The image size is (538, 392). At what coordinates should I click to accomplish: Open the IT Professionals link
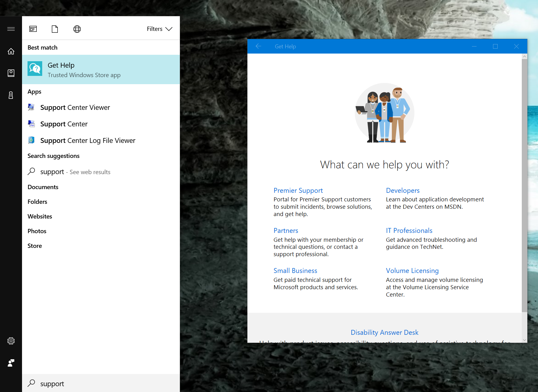tap(409, 230)
